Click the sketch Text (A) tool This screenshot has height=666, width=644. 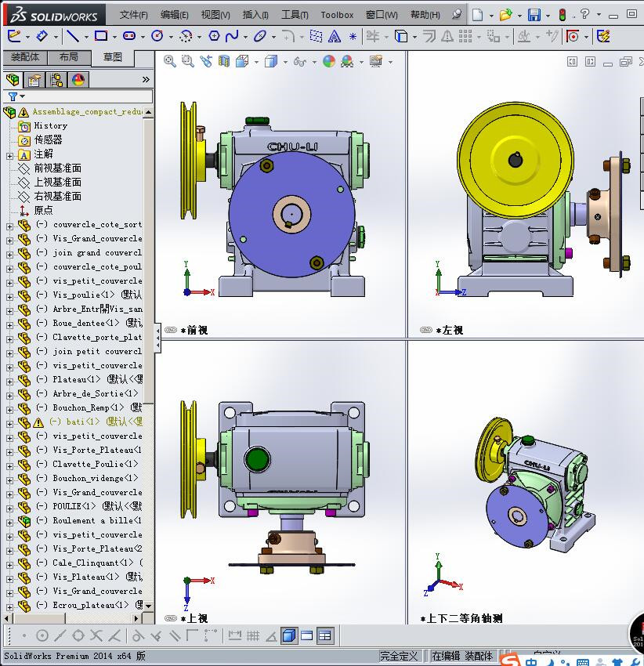pyautogui.click(x=335, y=37)
